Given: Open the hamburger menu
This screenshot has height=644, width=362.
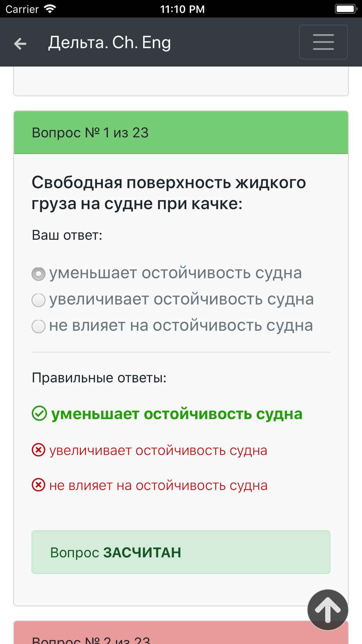Looking at the screenshot, I should click(x=323, y=42).
